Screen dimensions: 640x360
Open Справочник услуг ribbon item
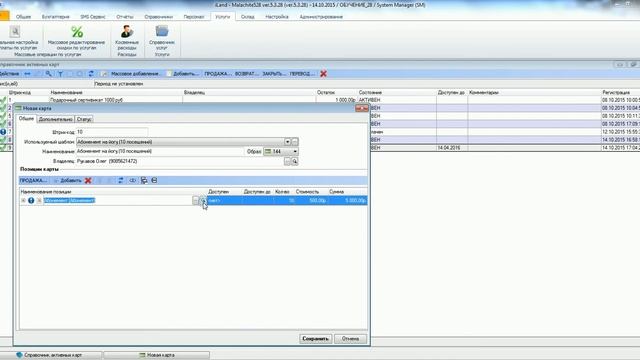coord(162,38)
